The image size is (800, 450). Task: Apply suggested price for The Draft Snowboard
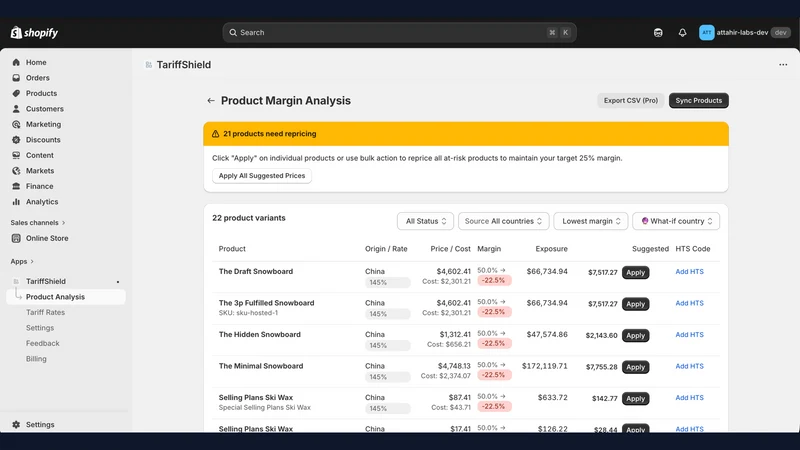635,272
